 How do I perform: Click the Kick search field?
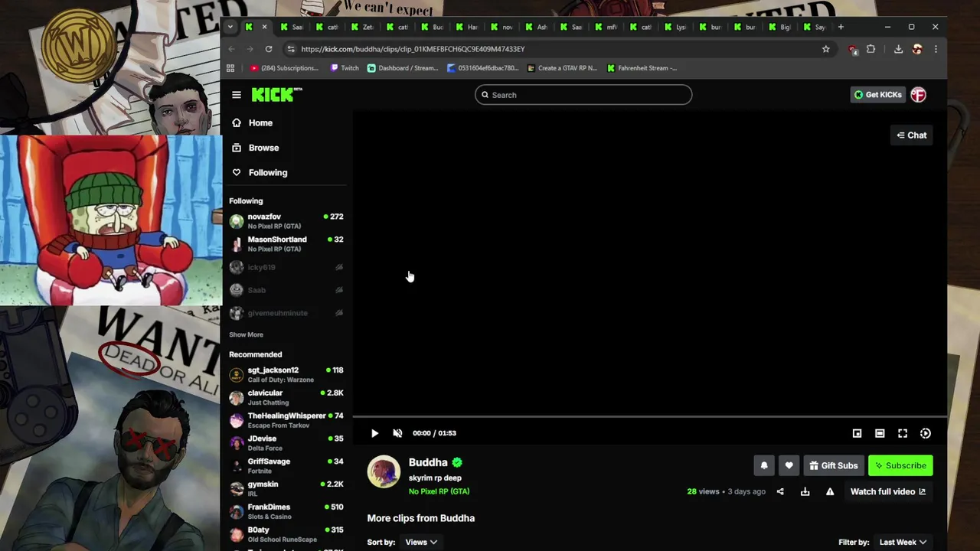[583, 95]
